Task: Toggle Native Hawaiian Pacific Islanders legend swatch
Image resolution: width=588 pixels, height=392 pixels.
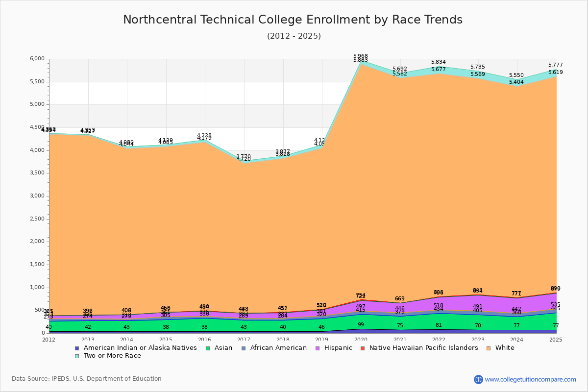Action: point(363,348)
